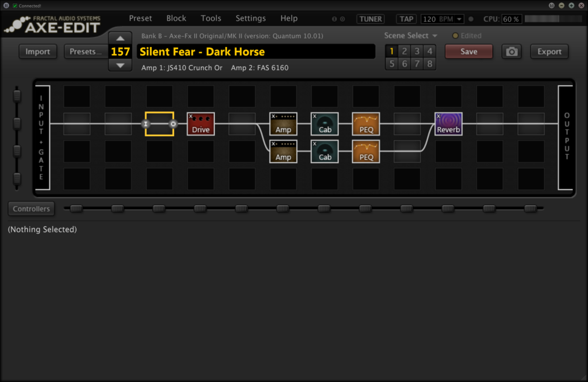Click the top row handle left of the grid
The width and height of the screenshot is (588, 382).
(x=17, y=96)
